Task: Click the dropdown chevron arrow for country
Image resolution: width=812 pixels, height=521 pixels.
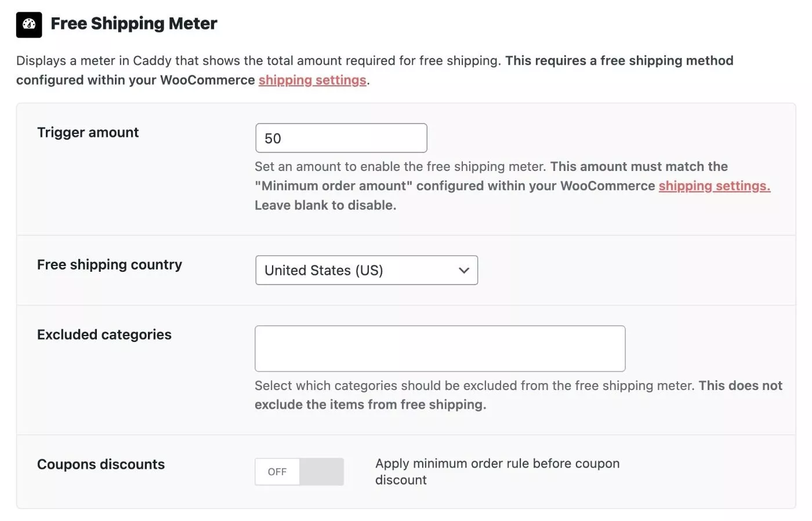Action: (x=463, y=271)
